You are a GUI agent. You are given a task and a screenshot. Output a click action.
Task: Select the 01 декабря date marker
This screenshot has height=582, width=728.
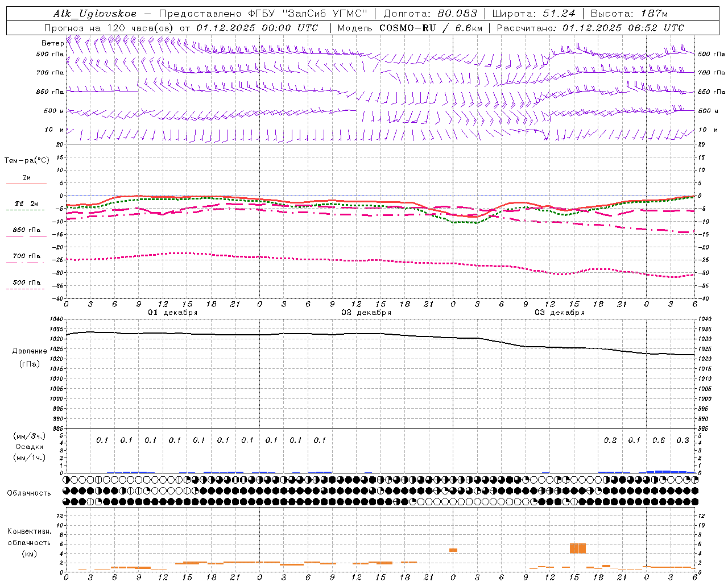click(173, 313)
